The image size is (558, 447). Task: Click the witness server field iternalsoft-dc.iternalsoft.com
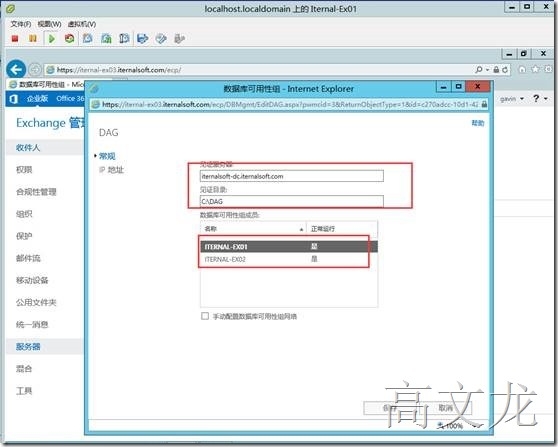click(292, 176)
